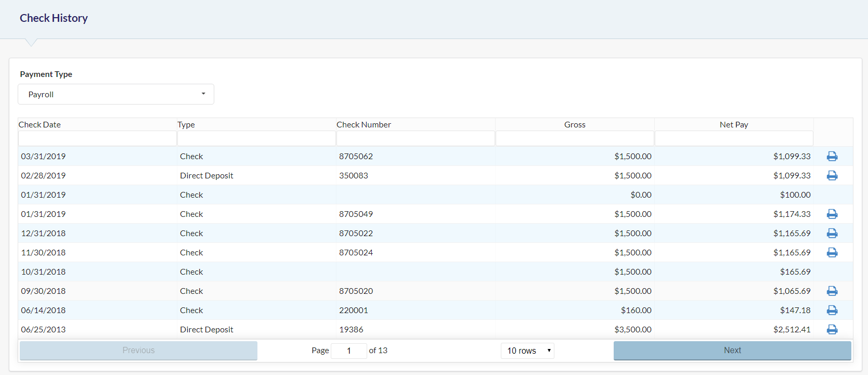Screen dimensions: 868x375
Task: Focus the Check Number filter field
Action: pos(416,138)
